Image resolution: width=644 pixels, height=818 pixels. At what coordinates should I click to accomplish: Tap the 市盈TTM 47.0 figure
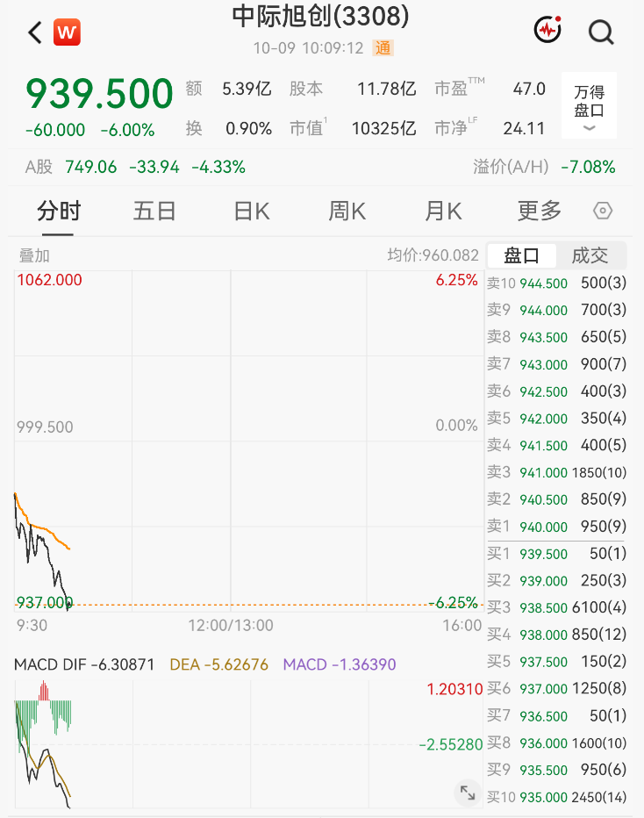[x=490, y=88]
